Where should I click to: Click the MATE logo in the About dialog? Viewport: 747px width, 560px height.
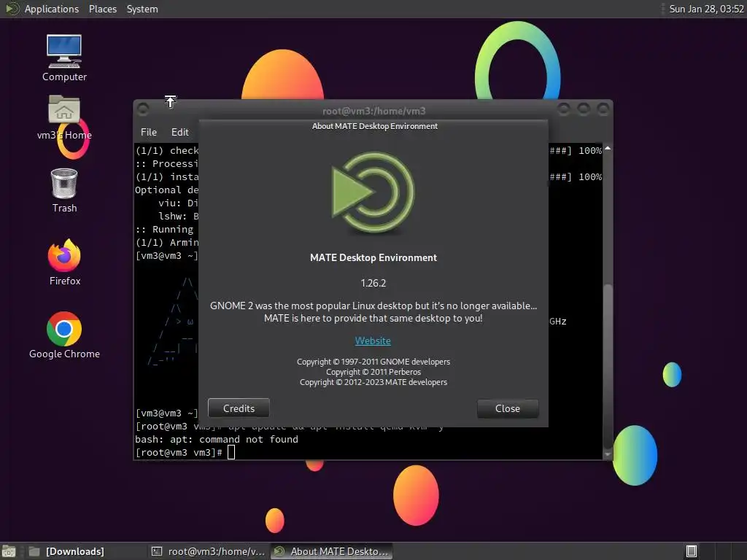tap(373, 192)
